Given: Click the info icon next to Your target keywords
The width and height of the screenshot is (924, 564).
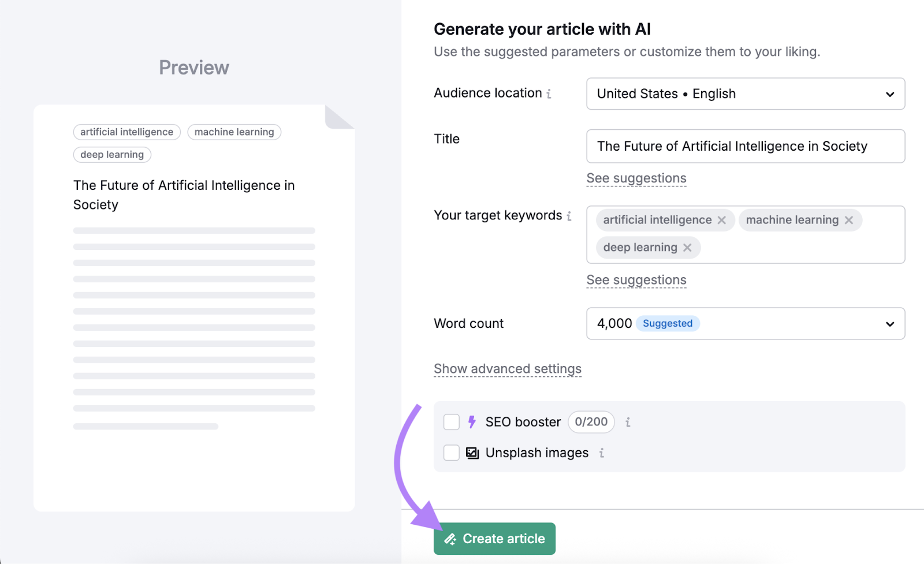Looking at the screenshot, I should pyautogui.click(x=569, y=215).
